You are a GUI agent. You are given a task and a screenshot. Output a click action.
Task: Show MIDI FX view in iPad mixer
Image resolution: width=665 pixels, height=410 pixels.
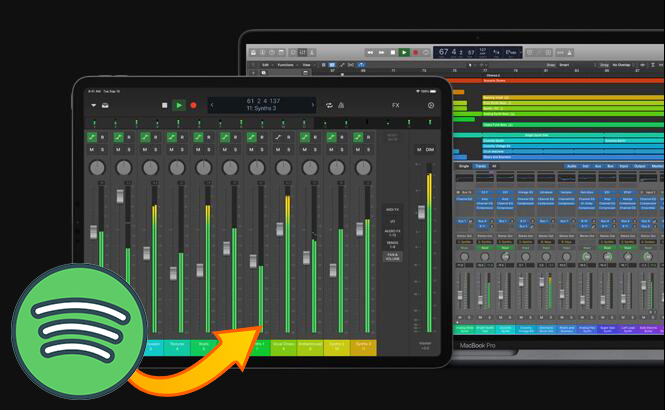pyautogui.click(x=392, y=209)
